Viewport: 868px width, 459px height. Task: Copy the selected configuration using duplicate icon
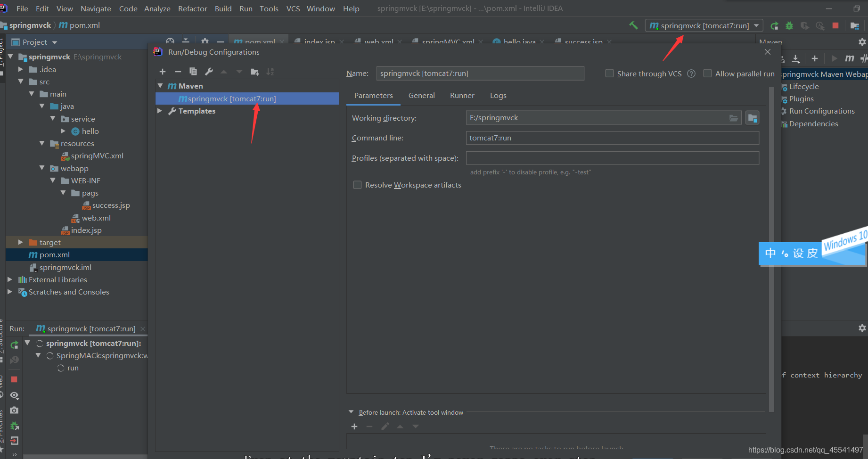[x=193, y=71]
